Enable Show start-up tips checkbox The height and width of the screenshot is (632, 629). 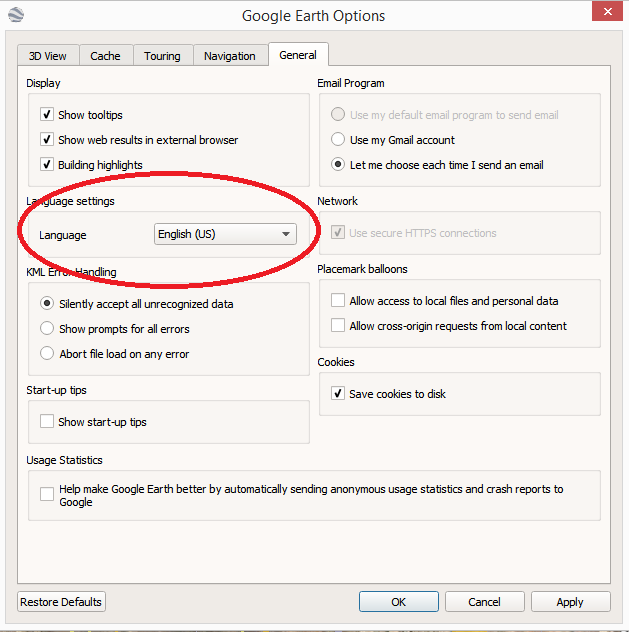pos(47,421)
